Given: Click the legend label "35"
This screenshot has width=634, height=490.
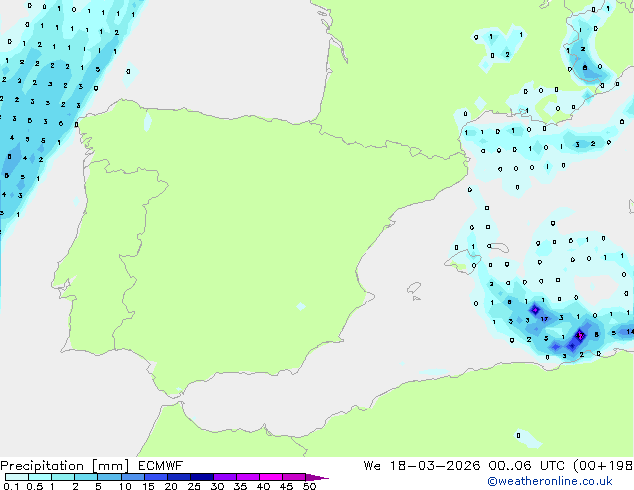Looking at the screenshot, I should (x=240, y=486).
